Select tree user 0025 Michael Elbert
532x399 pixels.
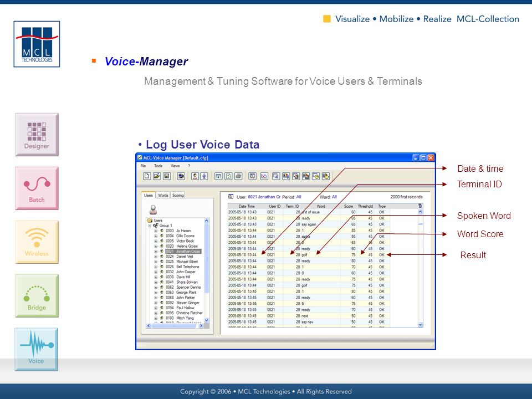(182, 262)
